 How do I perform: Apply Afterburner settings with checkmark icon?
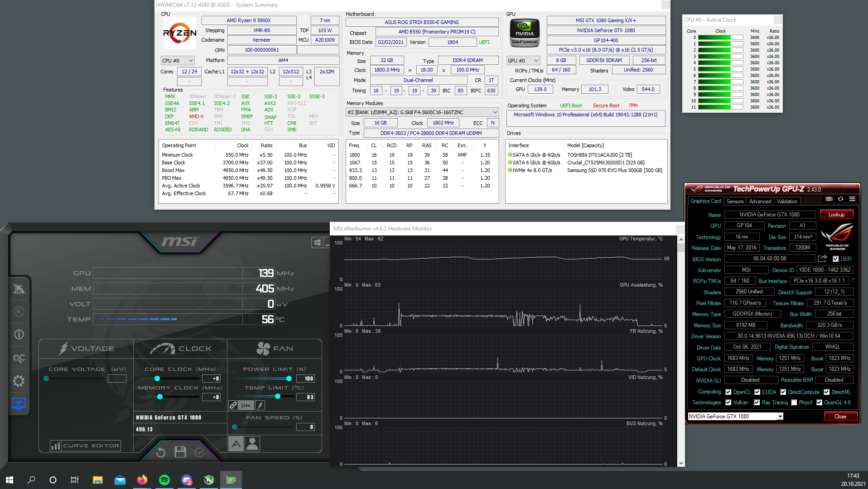click(x=200, y=452)
